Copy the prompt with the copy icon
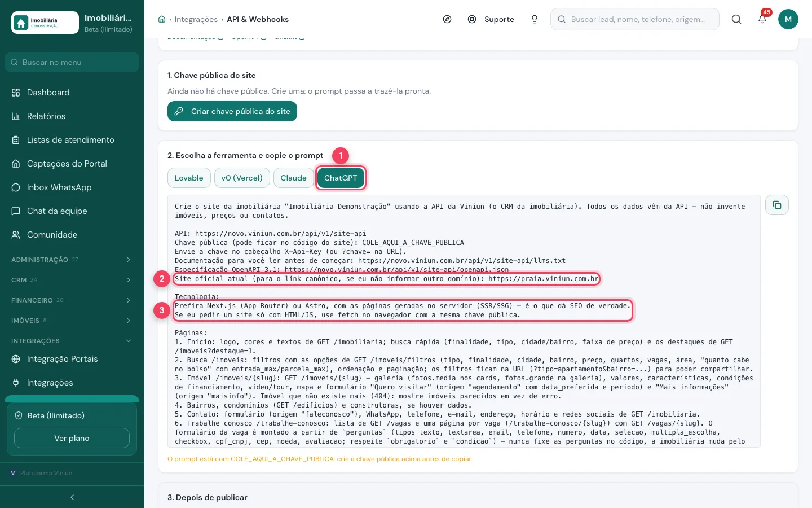The image size is (812, 508). (777, 205)
